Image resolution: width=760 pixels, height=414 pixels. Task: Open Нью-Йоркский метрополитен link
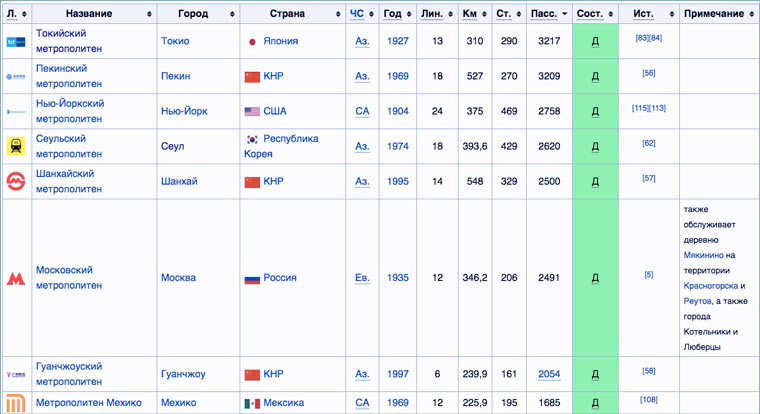pyautogui.click(x=70, y=111)
